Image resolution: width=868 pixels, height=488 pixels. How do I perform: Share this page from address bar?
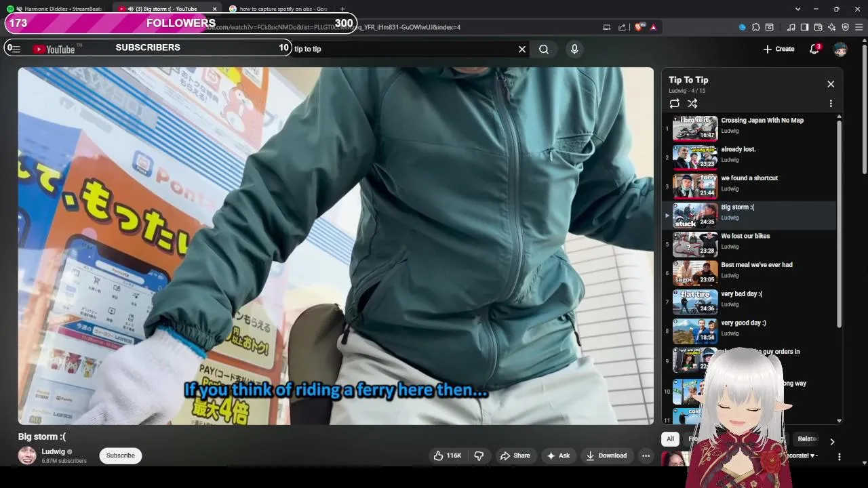pos(622,27)
